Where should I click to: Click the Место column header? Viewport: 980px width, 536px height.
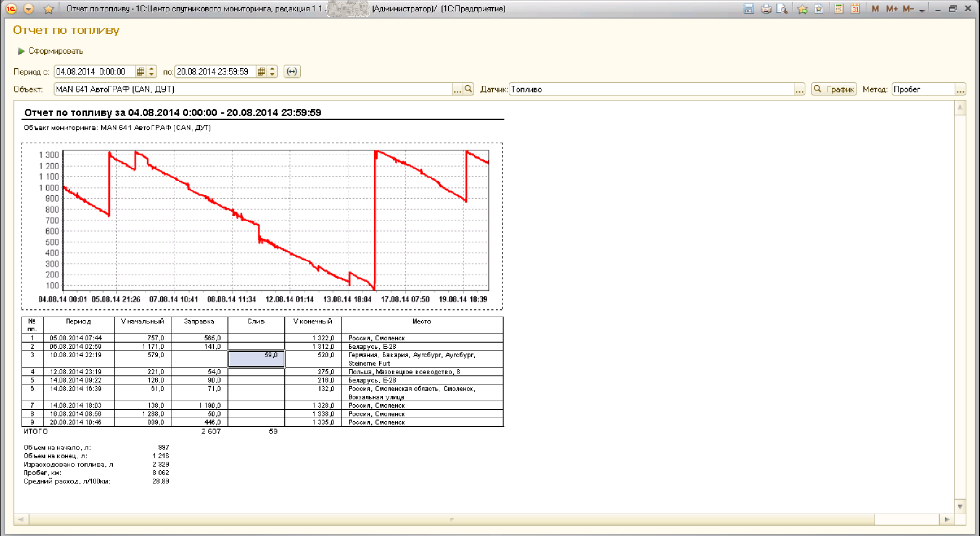coord(422,325)
